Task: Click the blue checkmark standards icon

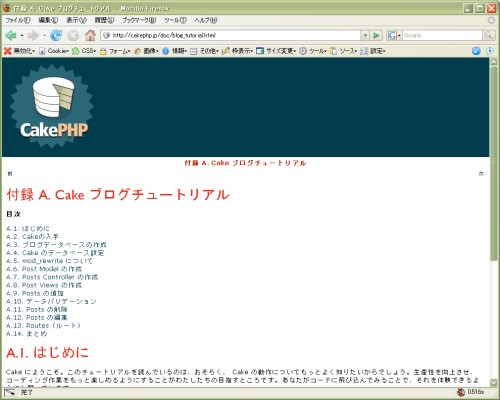Action: click(476, 51)
